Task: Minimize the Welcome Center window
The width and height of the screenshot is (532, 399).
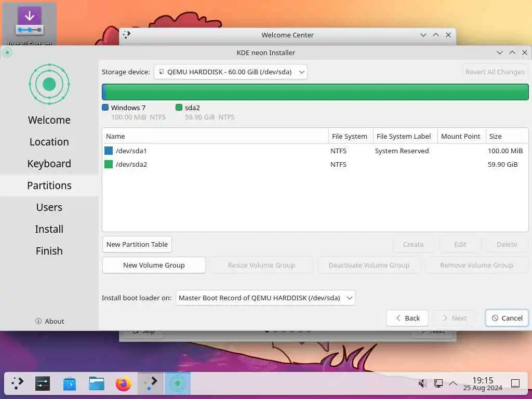Action: pyautogui.click(x=423, y=35)
